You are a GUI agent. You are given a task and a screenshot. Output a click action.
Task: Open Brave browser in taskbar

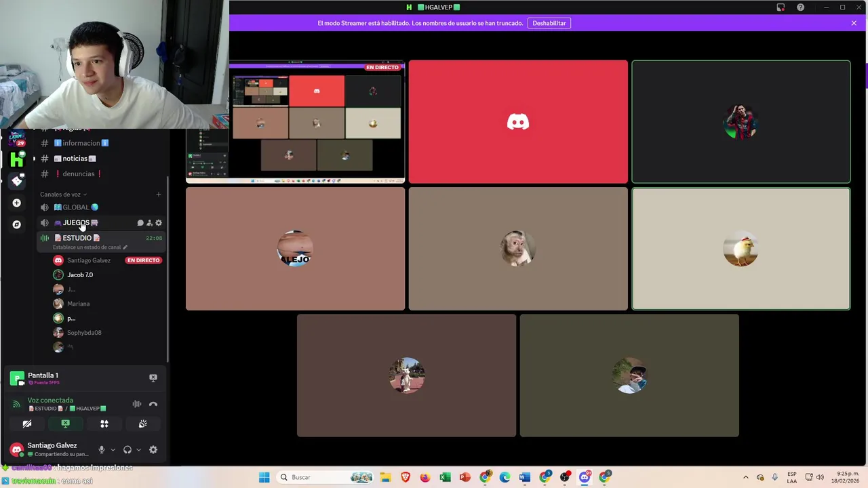pyautogui.click(x=406, y=477)
